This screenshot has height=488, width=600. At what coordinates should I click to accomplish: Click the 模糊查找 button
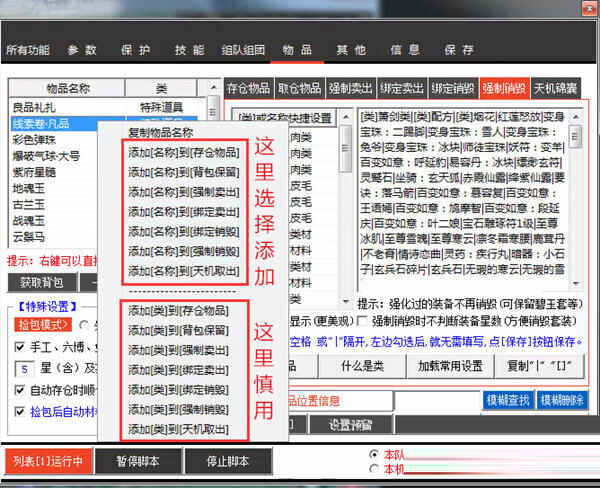[x=508, y=401]
